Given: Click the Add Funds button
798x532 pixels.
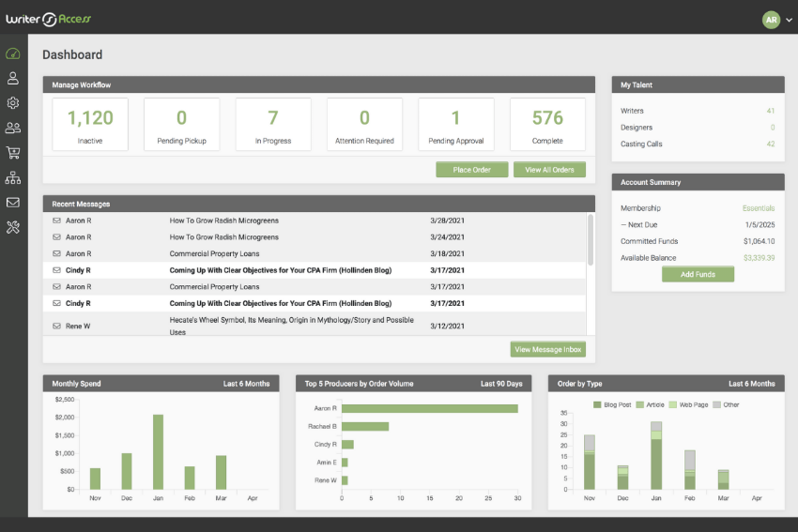Looking at the screenshot, I should (x=698, y=274).
